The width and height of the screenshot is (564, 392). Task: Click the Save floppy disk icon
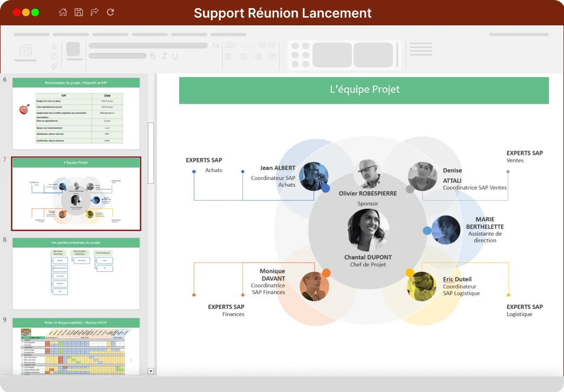point(79,12)
